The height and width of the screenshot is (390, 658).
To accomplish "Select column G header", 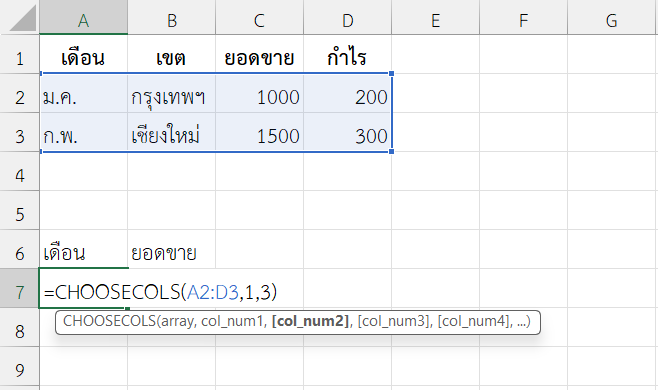I will (x=611, y=17).
